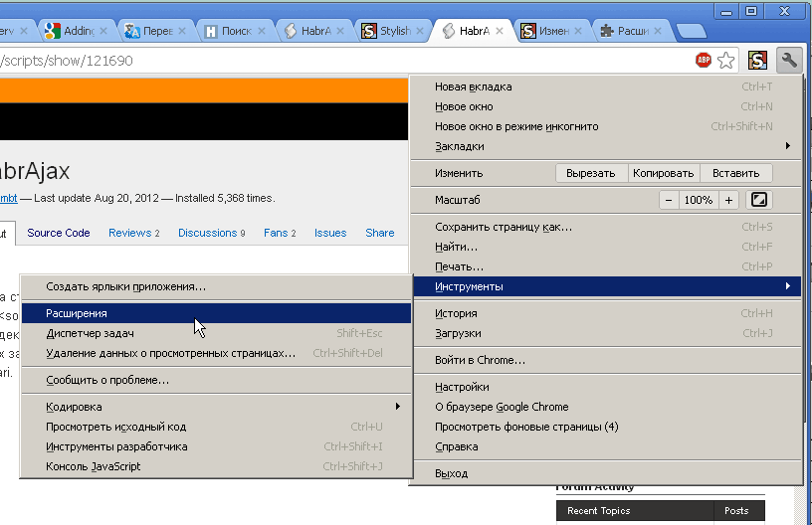Bookmark page with the star icon
The width and height of the screenshot is (812, 525).
tap(726, 61)
